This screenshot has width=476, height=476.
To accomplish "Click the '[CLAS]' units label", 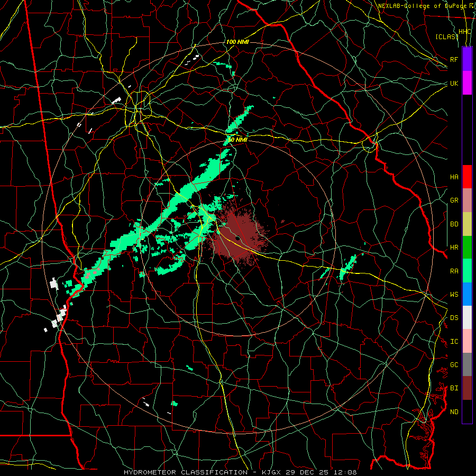I will pos(447,36).
